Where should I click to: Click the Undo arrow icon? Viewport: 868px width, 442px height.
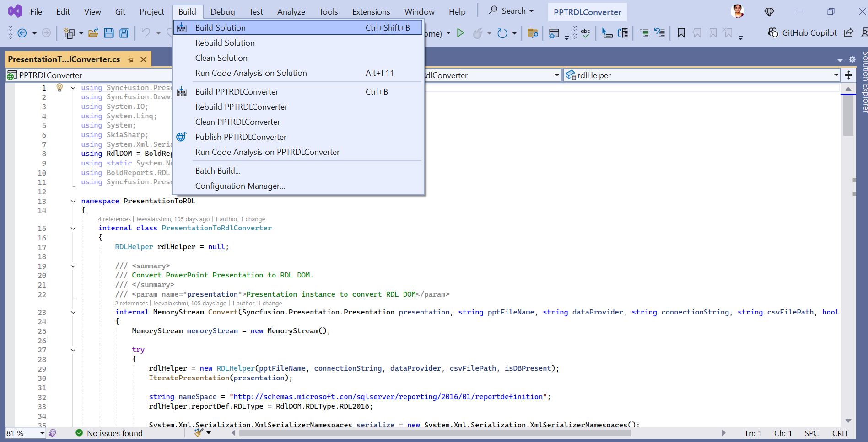pyautogui.click(x=146, y=33)
